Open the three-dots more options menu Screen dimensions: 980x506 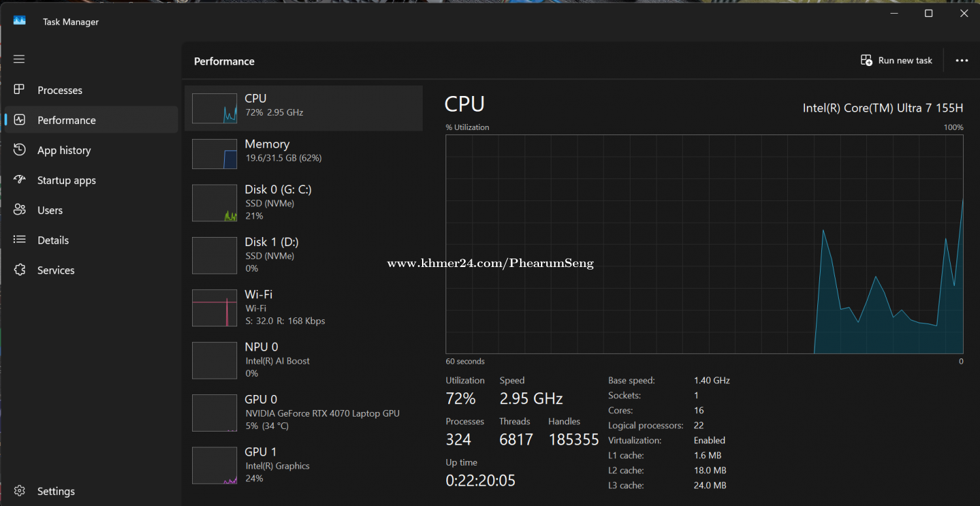tap(962, 60)
